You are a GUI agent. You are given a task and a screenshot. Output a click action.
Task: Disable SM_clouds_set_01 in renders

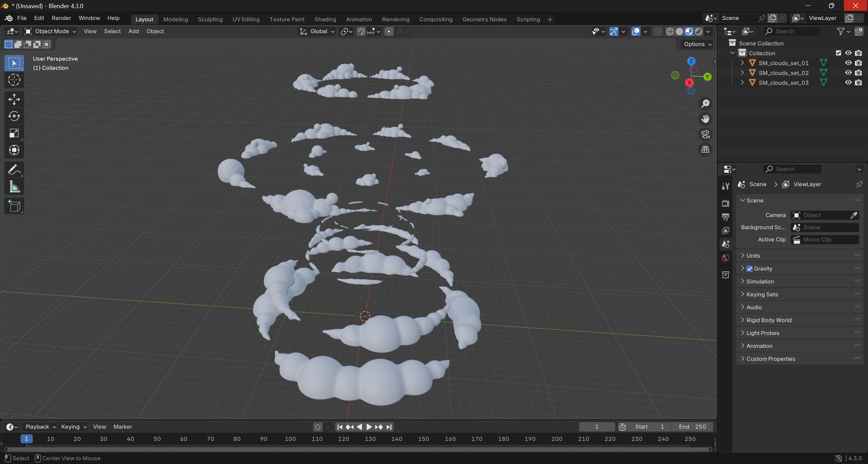[x=859, y=63]
